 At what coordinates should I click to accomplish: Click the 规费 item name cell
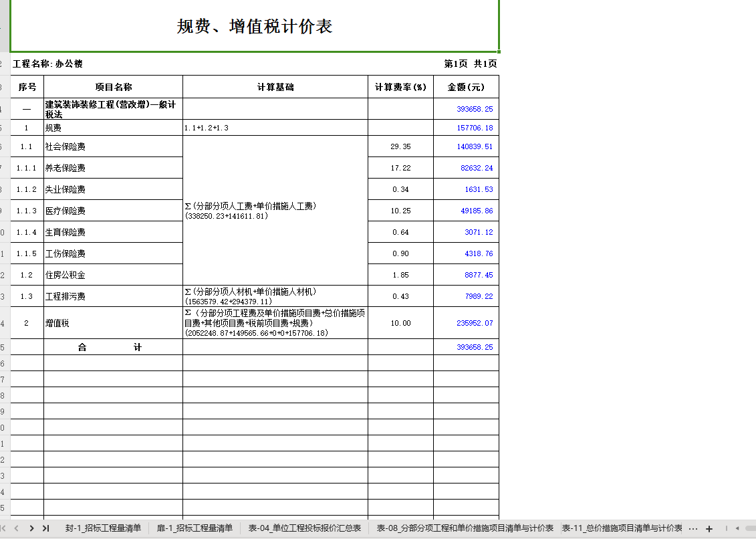point(114,128)
